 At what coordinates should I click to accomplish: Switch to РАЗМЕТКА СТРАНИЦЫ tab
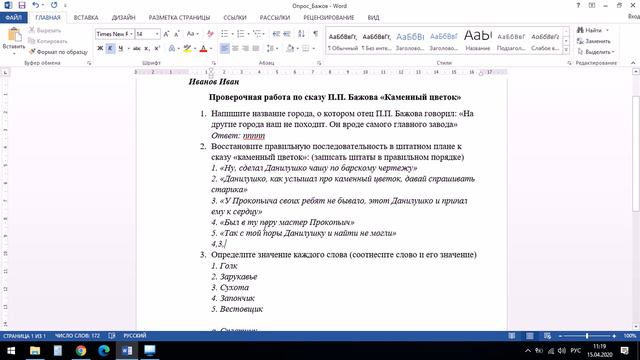[x=179, y=18]
